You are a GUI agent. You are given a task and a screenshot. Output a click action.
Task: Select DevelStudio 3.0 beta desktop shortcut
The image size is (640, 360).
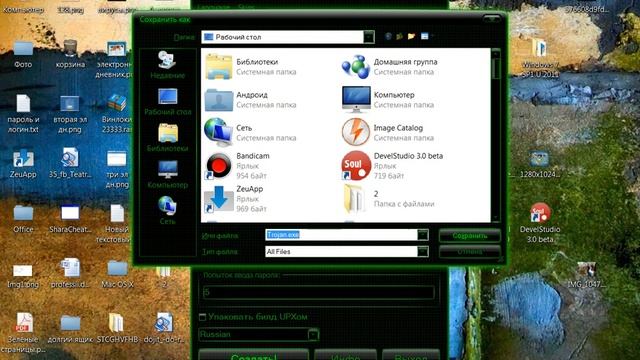click(540, 223)
